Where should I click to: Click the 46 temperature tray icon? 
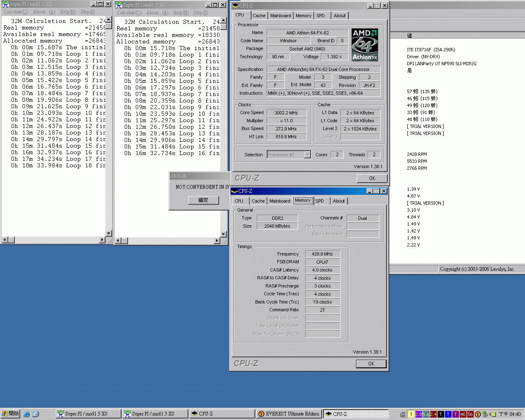[463, 414]
